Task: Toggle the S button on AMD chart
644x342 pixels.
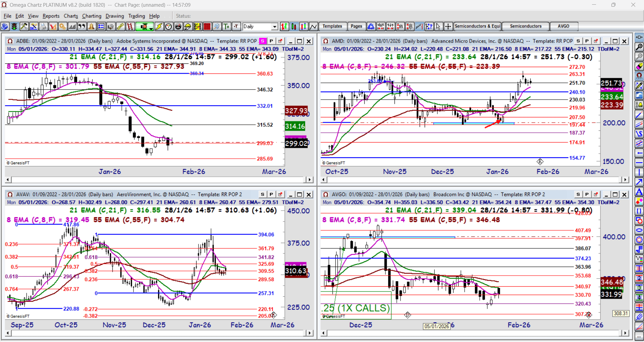Action: (578, 41)
